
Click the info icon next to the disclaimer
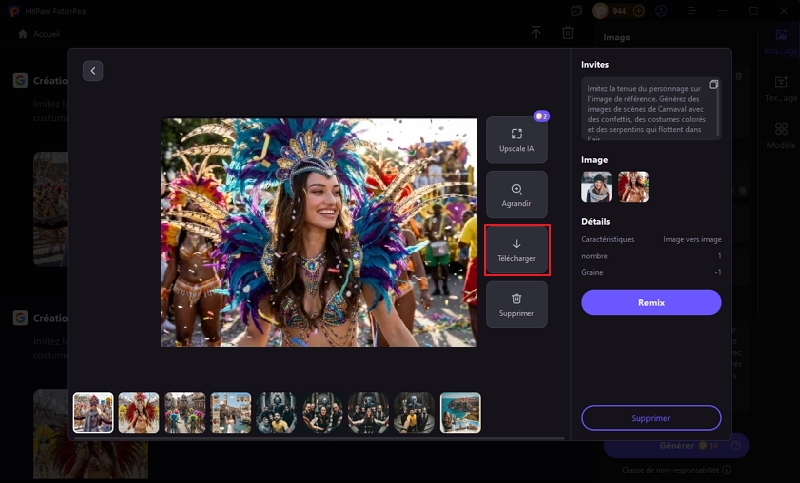(x=727, y=470)
